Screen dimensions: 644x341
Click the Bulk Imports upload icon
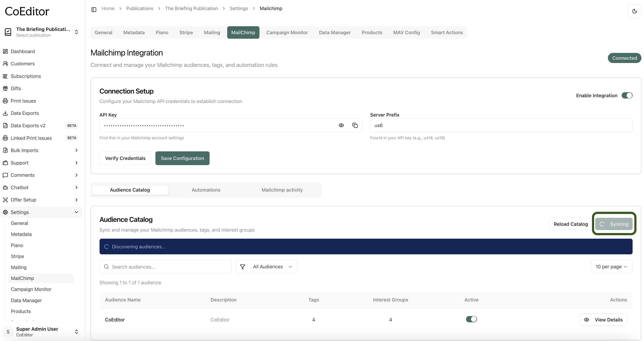pyautogui.click(x=5, y=150)
